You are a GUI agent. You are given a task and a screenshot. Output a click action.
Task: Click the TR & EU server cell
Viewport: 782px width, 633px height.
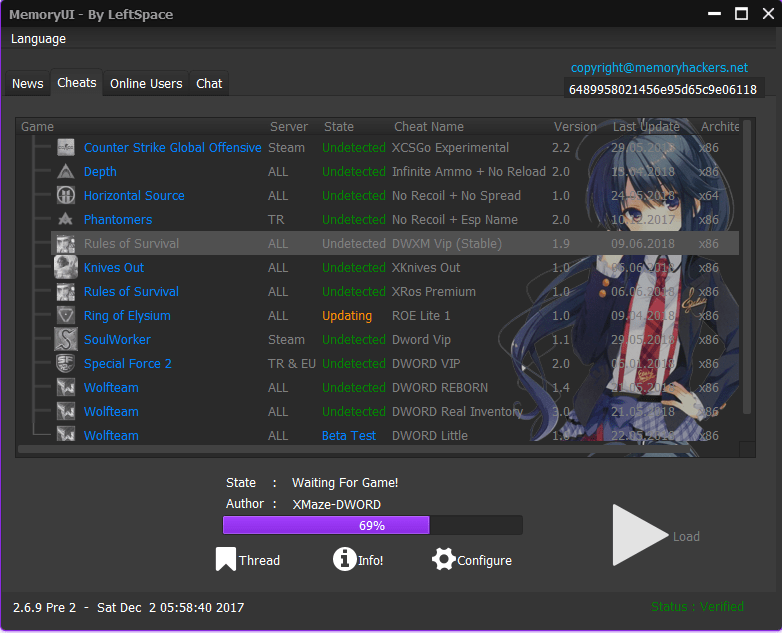point(292,364)
